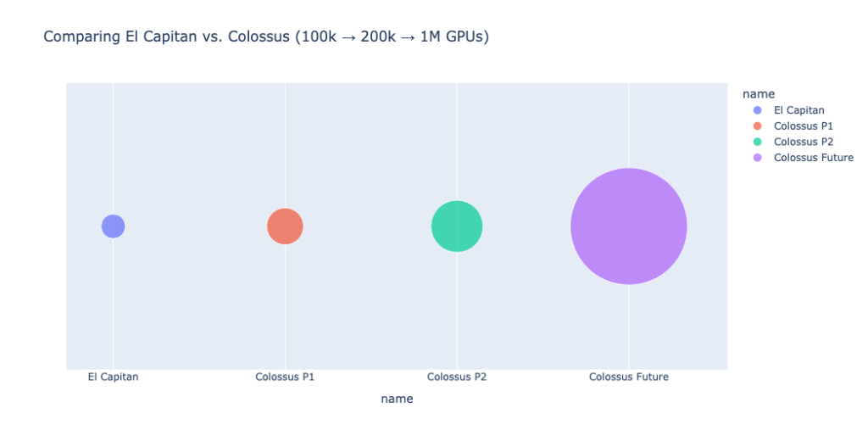Hide Colossus P1 using its legend label
Viewport: 868px width, 436px height.
[804, 126]
